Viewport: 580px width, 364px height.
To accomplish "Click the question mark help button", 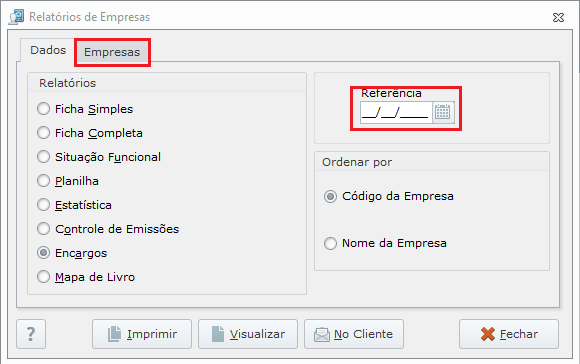I will tap(31, 334).
